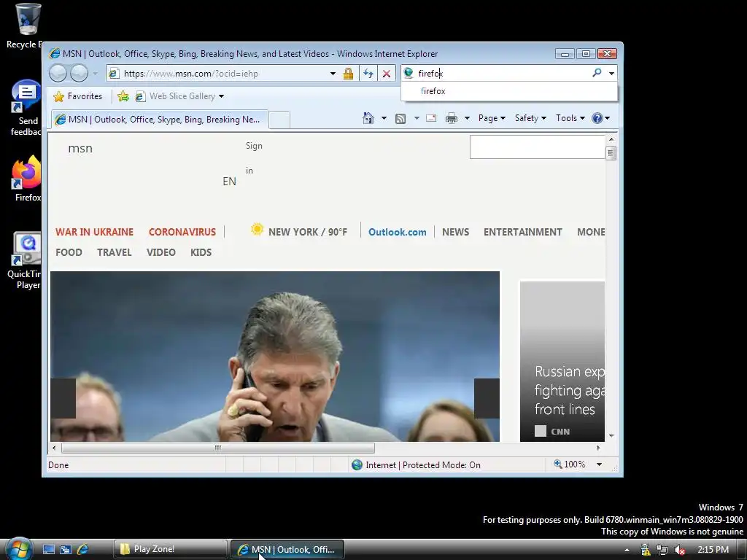Open the search provider options dropdown
Screen dimensions: 747x560
[x=611, y=74]
